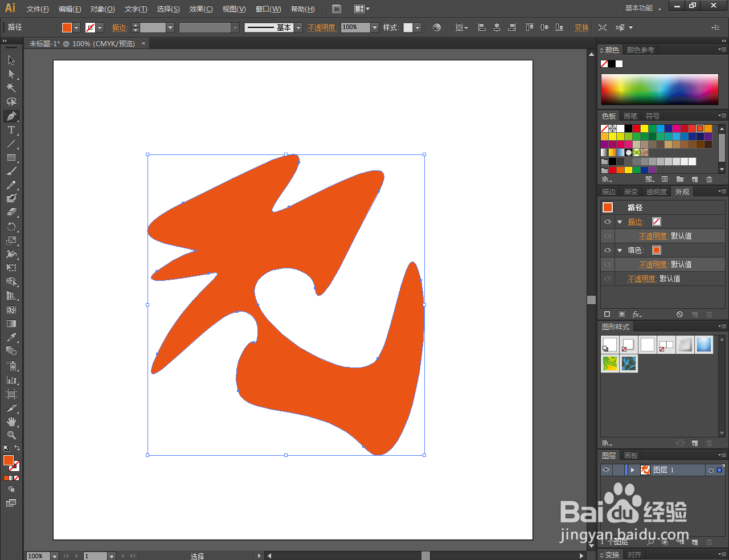Expand 图层 1 layer triangle
This screenshot has width=729, height=560.
632,470
